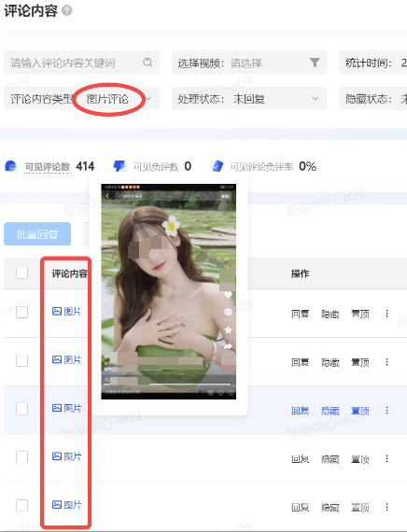The width and height of the screenshot is (407, 532).
Task: Open more options in second comment row
Action: click(387, 362)
